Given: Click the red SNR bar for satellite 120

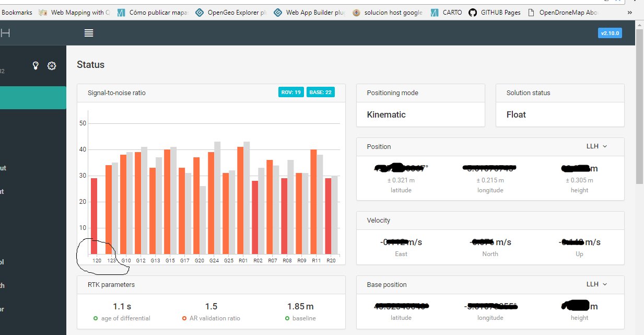Looking at the screenshot, I should [94, 216].
